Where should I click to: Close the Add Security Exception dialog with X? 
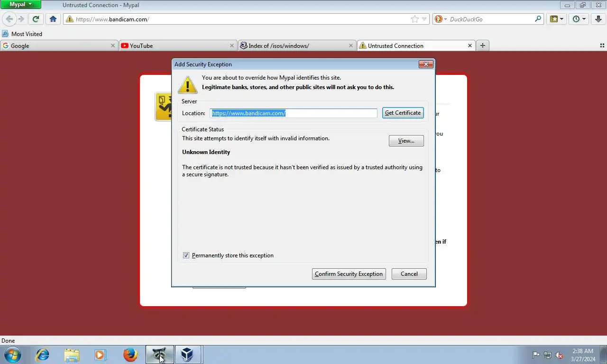click(x=426, y=64)
